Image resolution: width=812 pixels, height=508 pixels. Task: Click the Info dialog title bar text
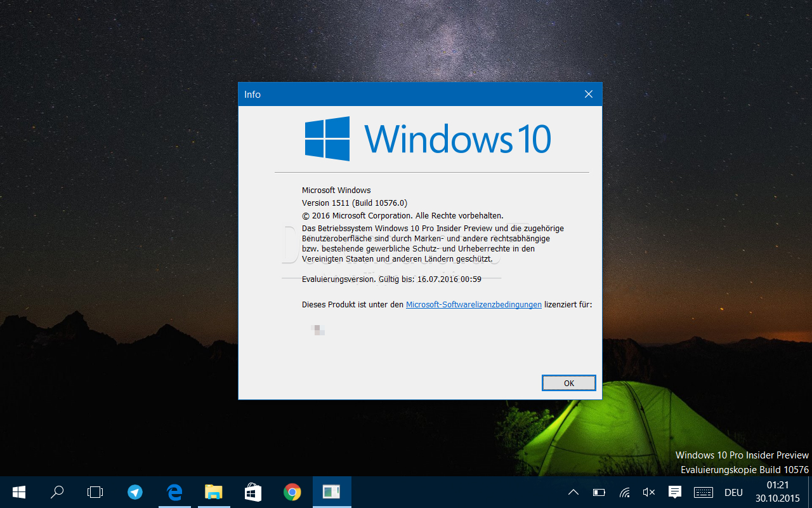(x=252, y=94)
